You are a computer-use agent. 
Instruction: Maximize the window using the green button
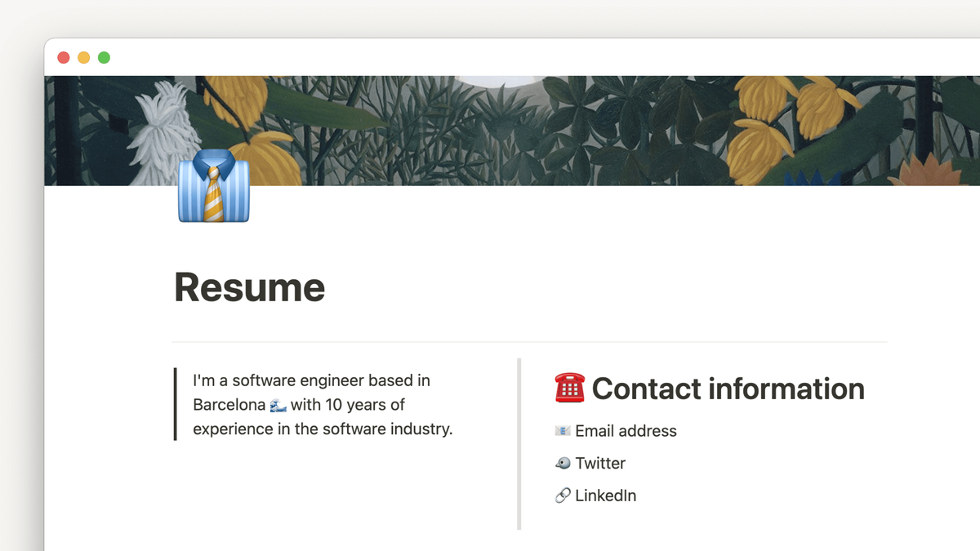tap(104, 58)
